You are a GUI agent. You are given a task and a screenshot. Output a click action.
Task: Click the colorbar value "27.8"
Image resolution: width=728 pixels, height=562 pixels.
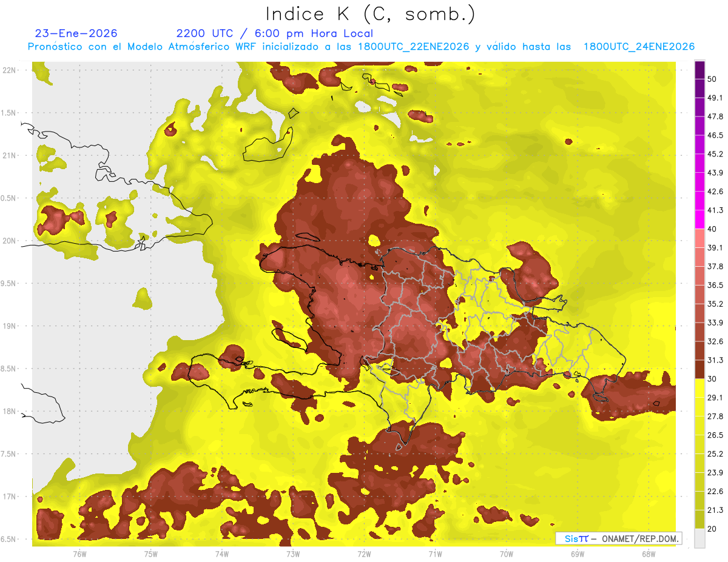715,416
